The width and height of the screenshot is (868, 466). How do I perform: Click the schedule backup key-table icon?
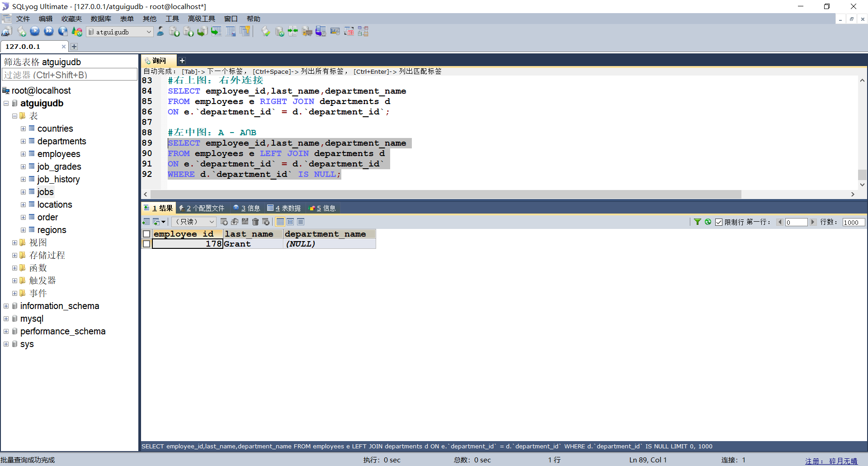point(245,32)
